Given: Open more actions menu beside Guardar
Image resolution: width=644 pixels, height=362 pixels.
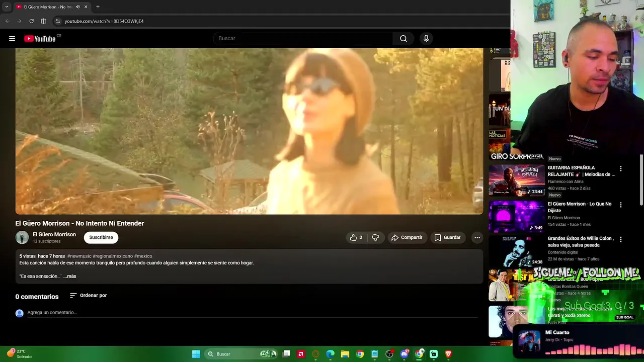Looking at the screenshot, I should (x=477, y=237).
